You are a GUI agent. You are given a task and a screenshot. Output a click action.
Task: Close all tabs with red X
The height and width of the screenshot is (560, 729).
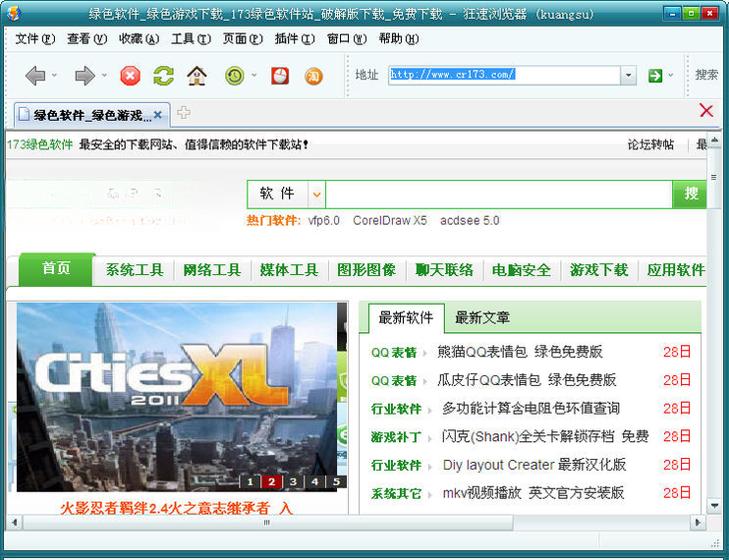(x=706, y=111)
